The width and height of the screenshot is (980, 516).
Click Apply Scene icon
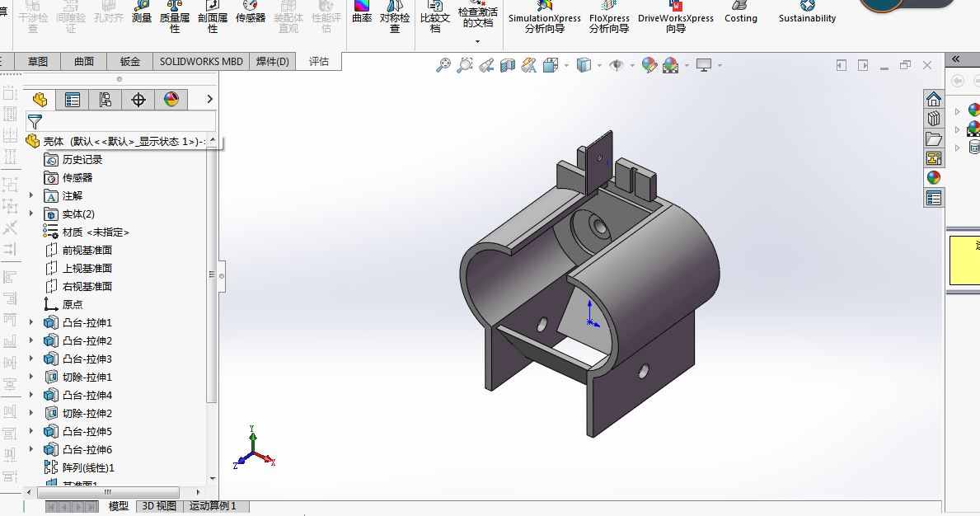[671, 65]
